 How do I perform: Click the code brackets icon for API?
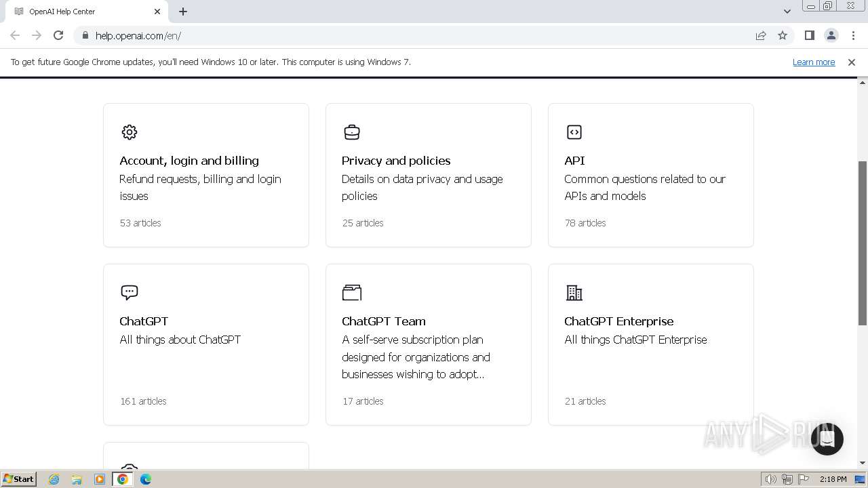574,132
